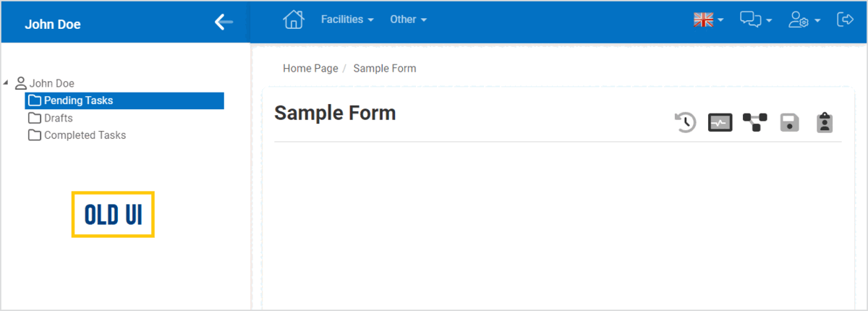Screen dimensions: 868x311
Task: Open the Facilities dropdown menu
Action: [x=347, y=20]
